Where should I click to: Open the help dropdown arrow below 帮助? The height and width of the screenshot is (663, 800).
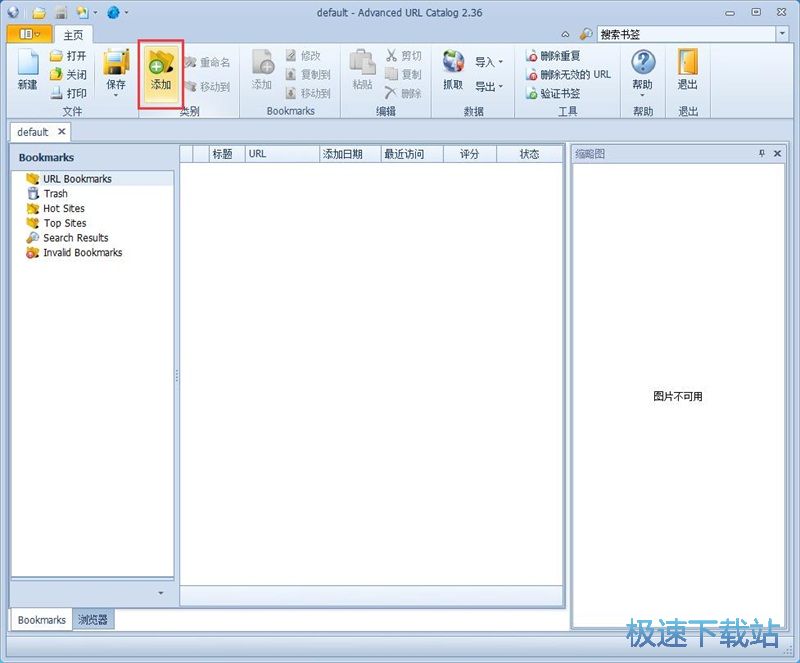(642, 95)
